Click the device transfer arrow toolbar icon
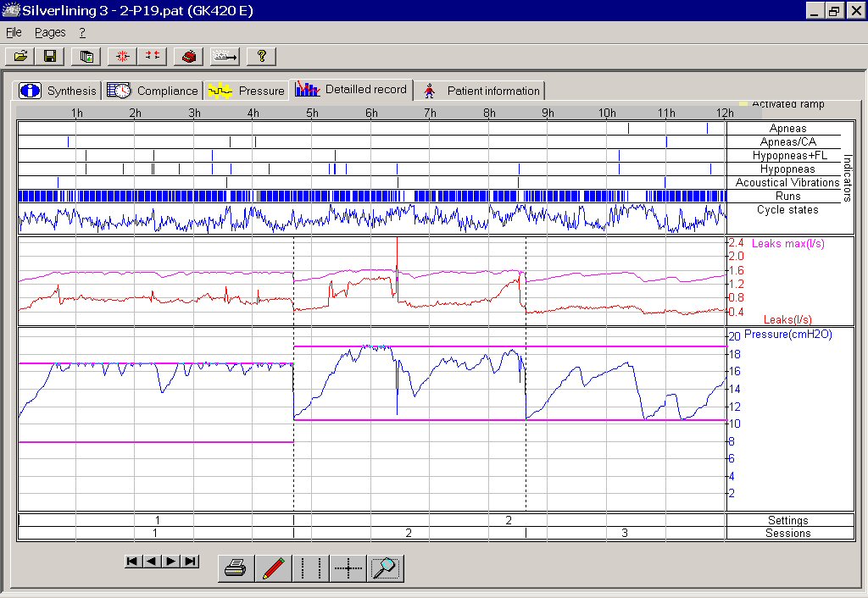 coord(224,56)
